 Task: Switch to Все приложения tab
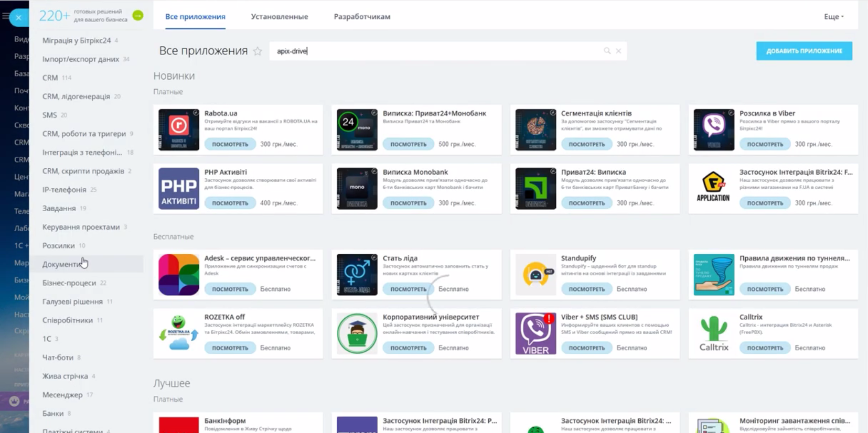pyautogui.click(x=195, y=16)
